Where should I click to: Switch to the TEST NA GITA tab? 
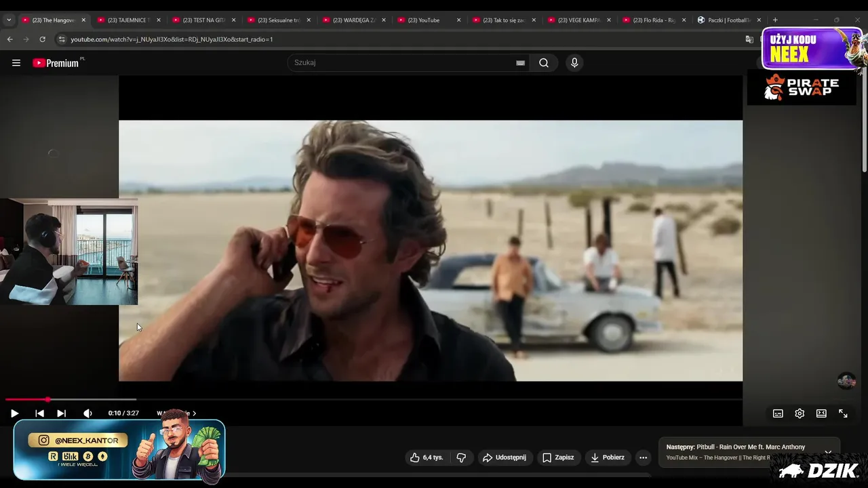click(205, 20)
